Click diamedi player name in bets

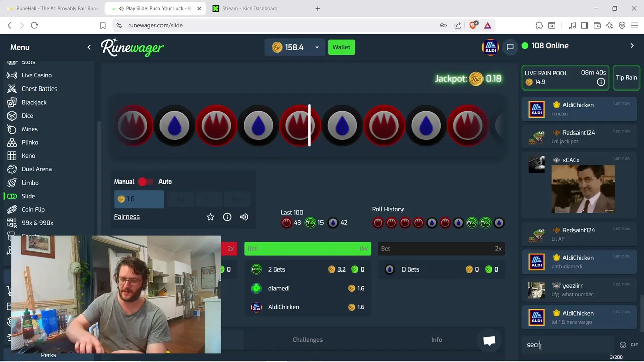coord(279,288)
